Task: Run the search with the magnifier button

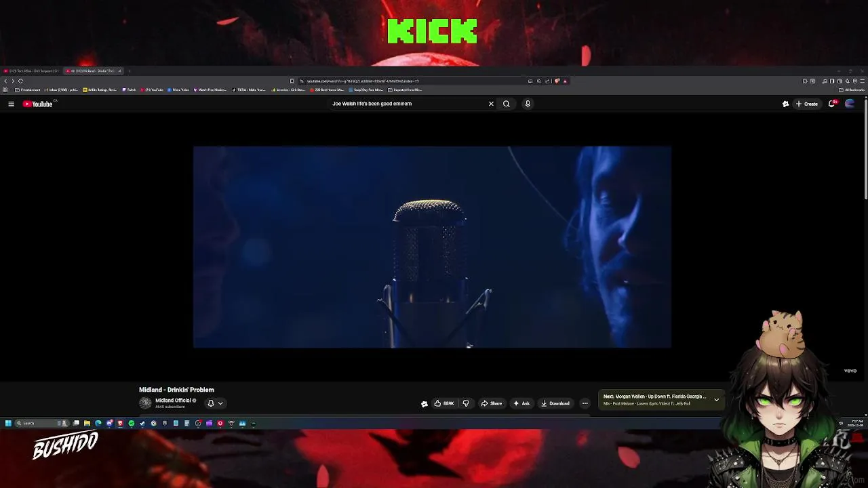Action: [506, 104]
